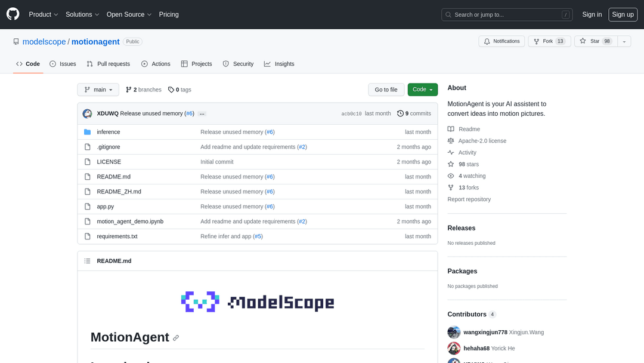
Task: Switch to the Issues tab
Action: coord(63,64)
